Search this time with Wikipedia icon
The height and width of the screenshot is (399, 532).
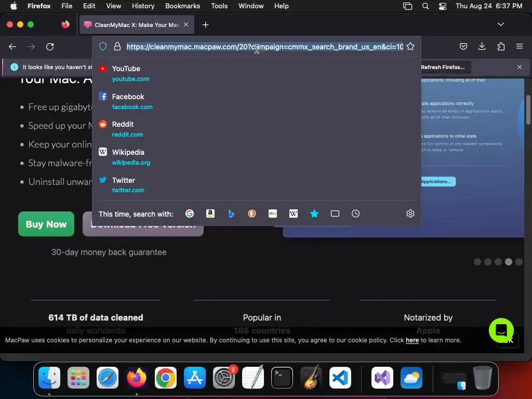tap(294, 214)
